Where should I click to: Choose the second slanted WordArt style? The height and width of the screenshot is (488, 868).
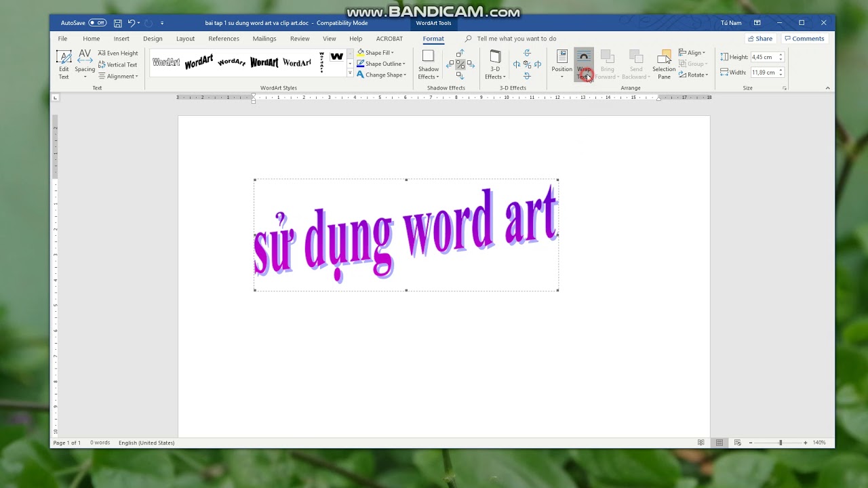(199, 62)
